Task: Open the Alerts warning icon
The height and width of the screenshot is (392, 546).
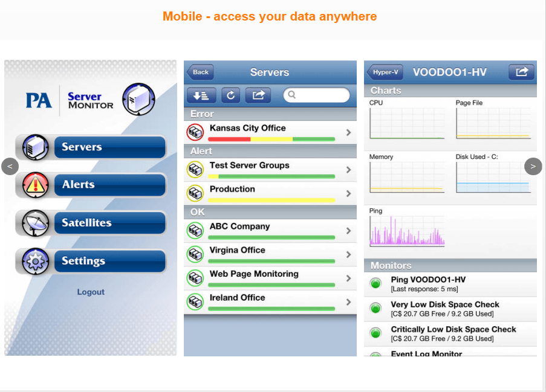Action: click(x=36, y=185)
